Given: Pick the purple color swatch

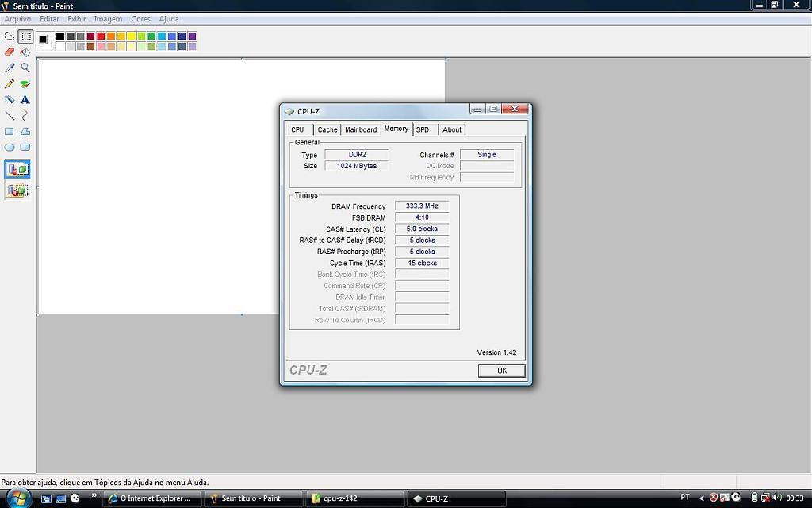Looking at the screenshot, I should coord(192,36).
